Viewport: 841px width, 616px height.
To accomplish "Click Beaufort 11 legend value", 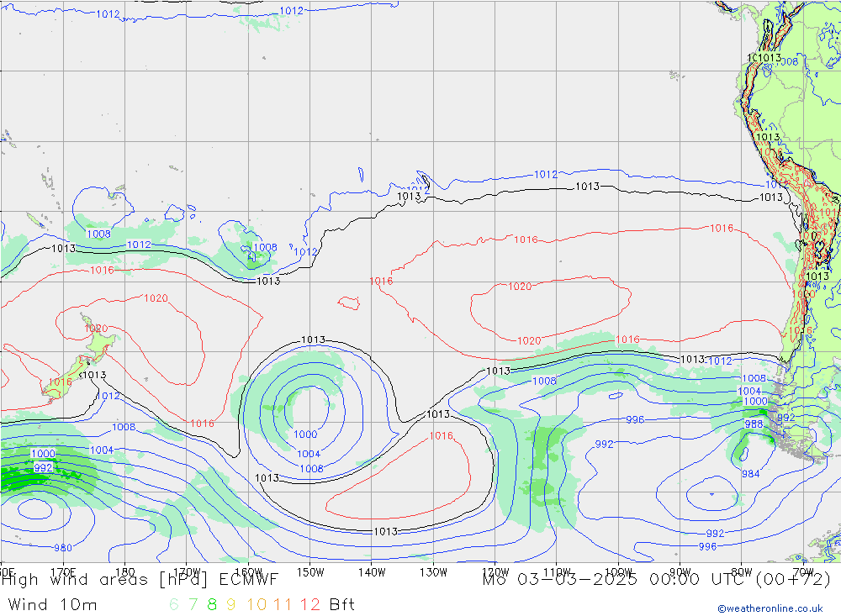I will 283,605.
